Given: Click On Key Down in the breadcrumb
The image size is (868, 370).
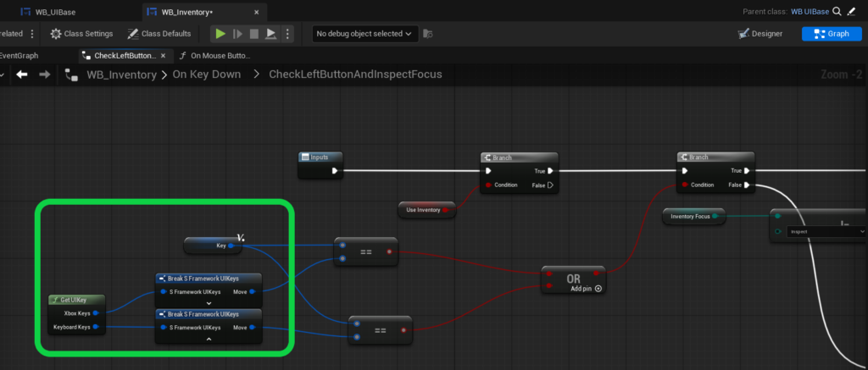Looking at the screenshot, I should (207, 75).
